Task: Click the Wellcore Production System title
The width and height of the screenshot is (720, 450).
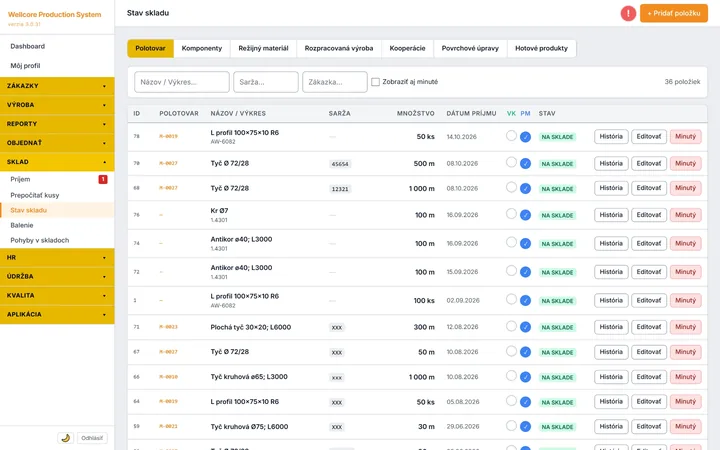Action: [54, 15]
